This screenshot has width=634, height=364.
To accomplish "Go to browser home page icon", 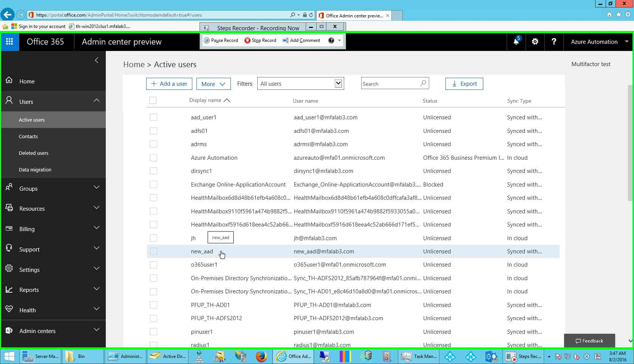I will pos(609,15).
